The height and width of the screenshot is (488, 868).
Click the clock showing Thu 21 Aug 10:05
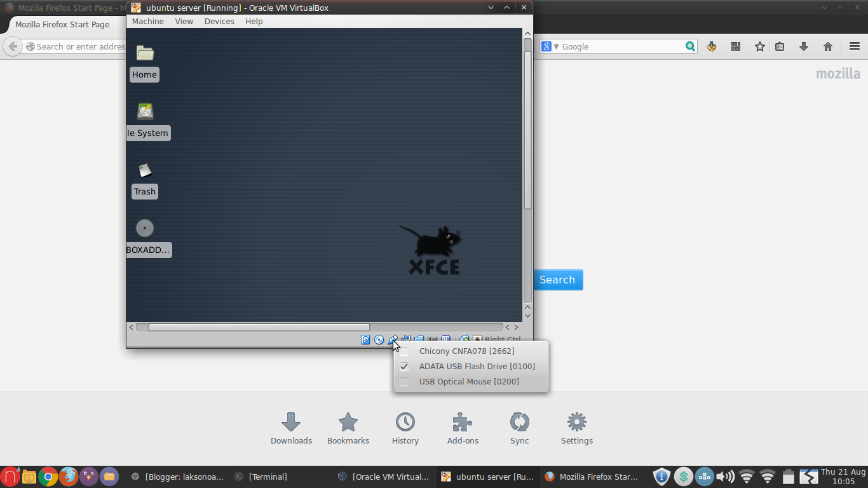pyautogui.click(x=843, y=477)
